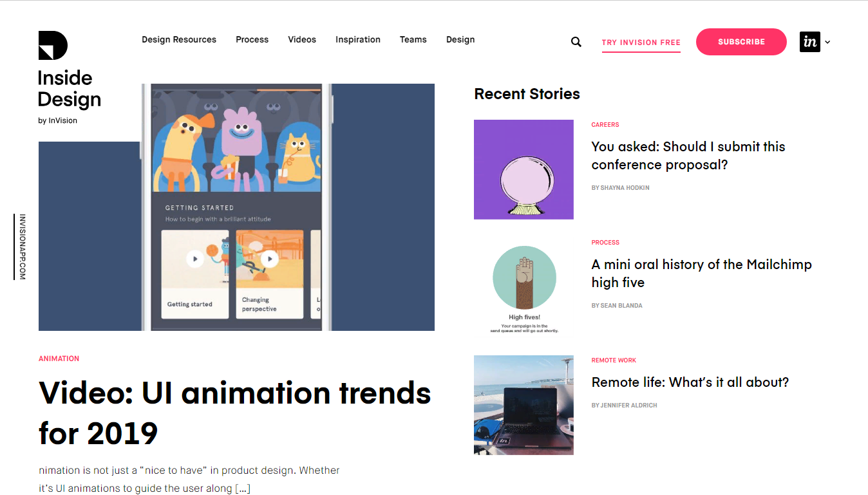Select the Process menu item
Screen dimensions: 868x495
[x=252, y=39]
